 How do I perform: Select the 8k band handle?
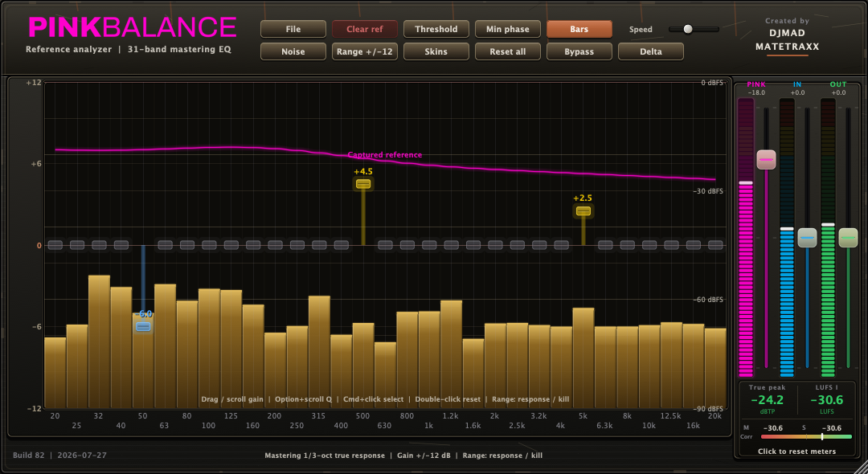tap(628, 245)
